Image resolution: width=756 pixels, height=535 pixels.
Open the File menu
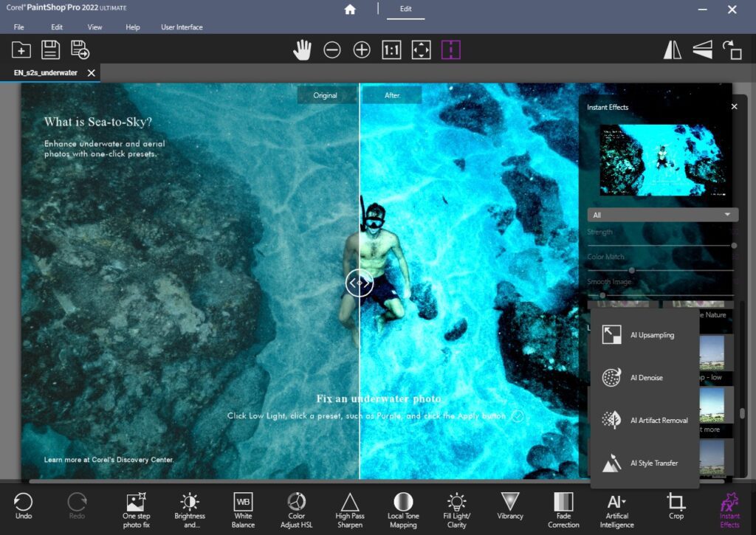[x=18, y=27]
